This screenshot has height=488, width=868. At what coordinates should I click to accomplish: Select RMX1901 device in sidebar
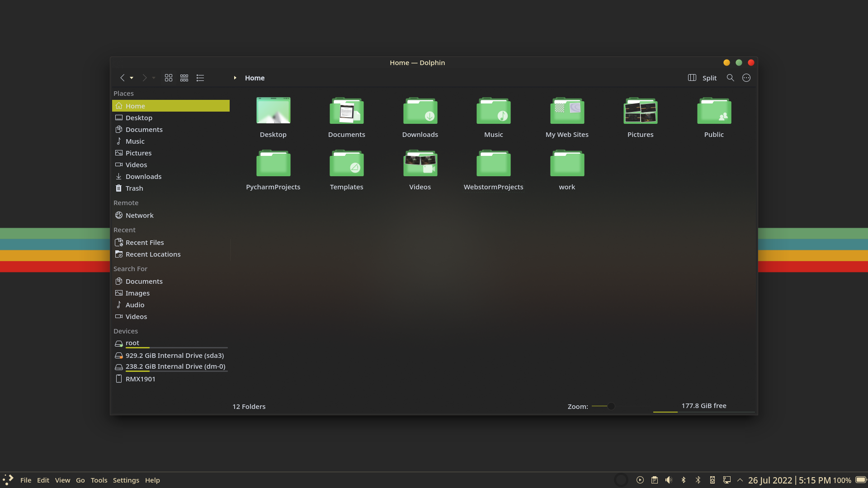tap(140, 379)
